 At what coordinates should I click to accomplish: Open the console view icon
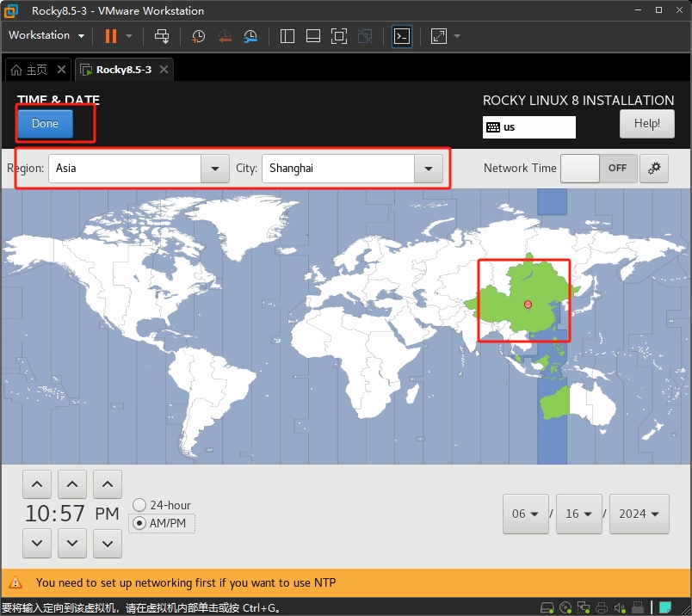click(x=402, y=36)
